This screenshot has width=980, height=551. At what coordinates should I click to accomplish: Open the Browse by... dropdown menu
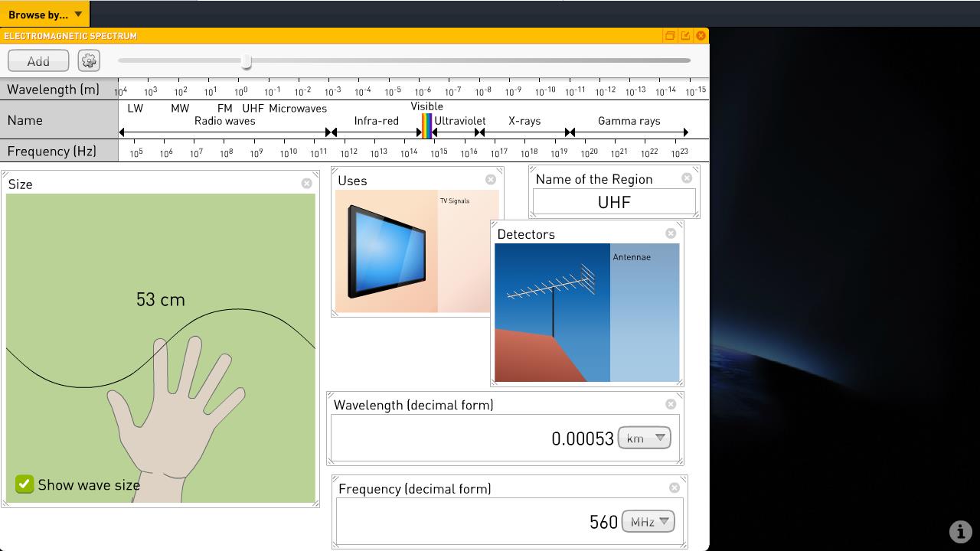[45, 15]
